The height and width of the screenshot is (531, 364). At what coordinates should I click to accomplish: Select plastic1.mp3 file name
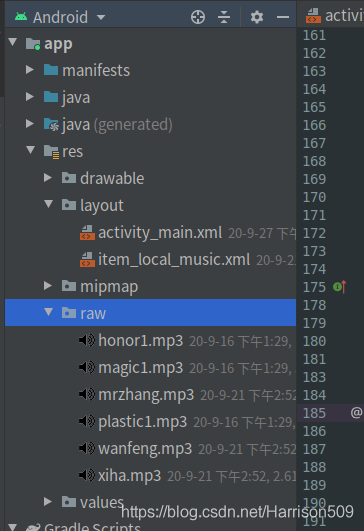143,422
